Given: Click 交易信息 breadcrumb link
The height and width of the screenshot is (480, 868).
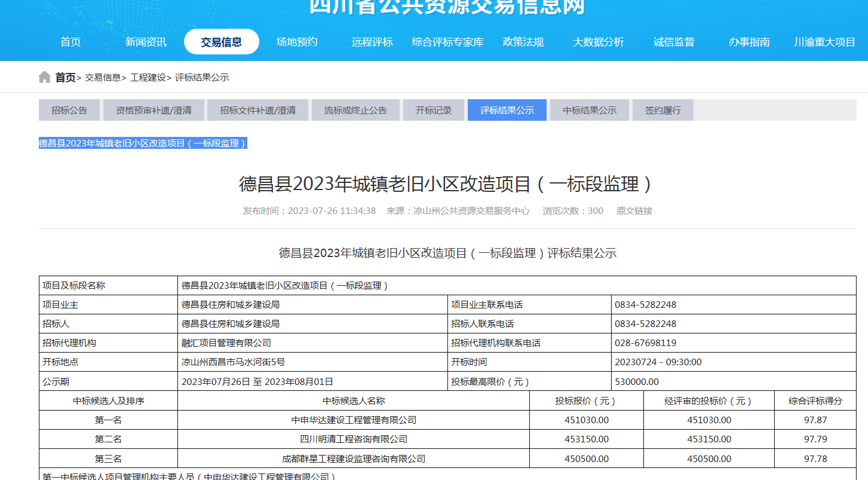Looking at the screenshot, I should (103, 78).
